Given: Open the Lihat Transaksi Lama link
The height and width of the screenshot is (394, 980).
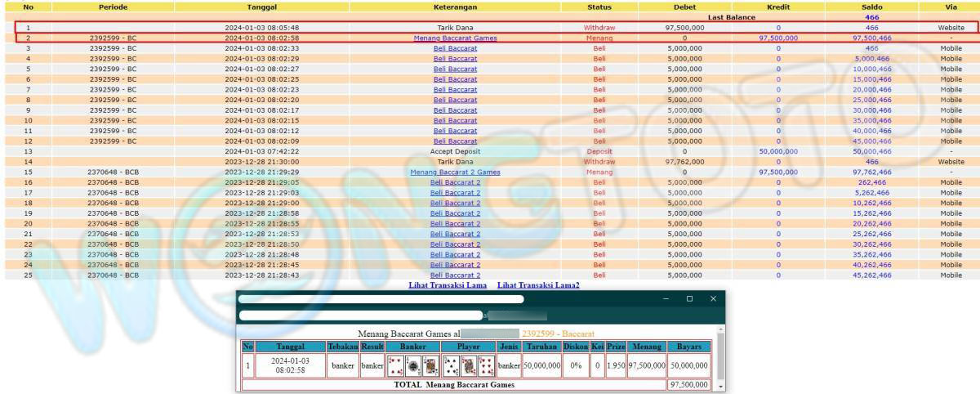Looking at the screenshot, I should [x=448, y=285].
